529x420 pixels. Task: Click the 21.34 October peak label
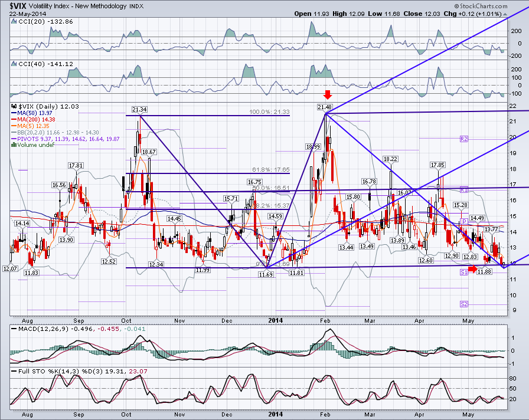pos(139,110)
